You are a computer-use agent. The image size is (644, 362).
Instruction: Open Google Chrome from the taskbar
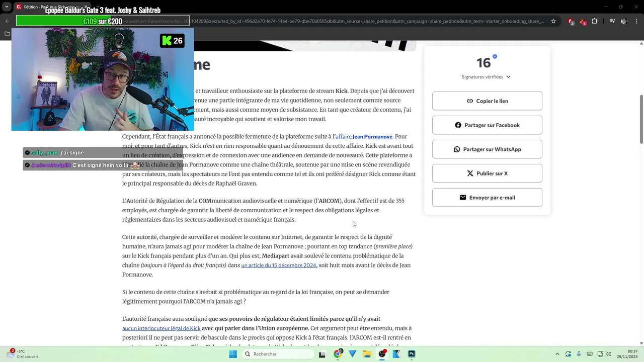(338, 354)
